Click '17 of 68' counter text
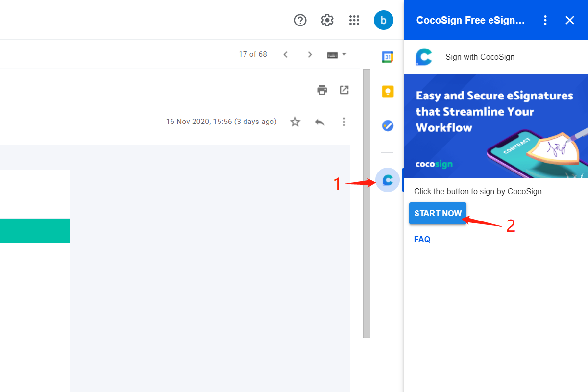The width and height of the screenshot is (588, 392). tap(253, 54)
